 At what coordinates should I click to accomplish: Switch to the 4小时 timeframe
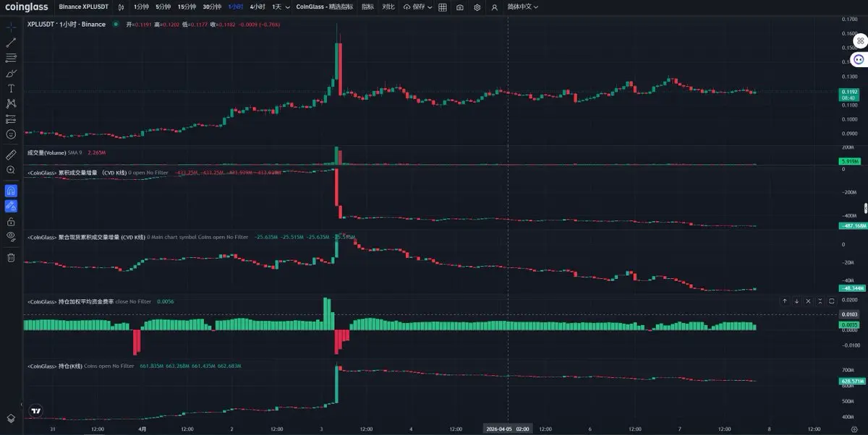click(258, 7)
